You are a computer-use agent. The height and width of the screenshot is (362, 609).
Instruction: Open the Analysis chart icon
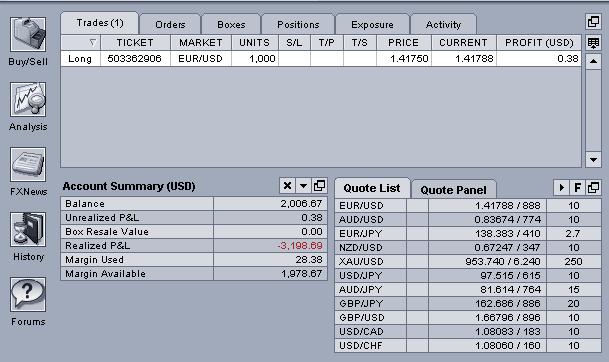point(28,99)
